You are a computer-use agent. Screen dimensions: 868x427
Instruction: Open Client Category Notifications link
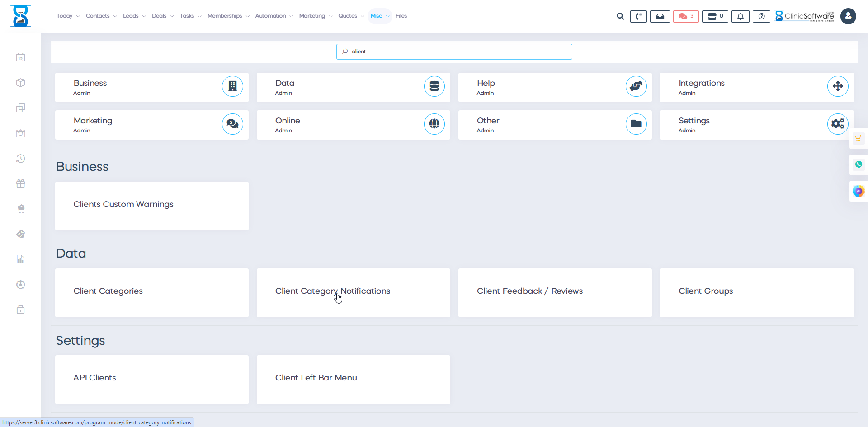332,291
